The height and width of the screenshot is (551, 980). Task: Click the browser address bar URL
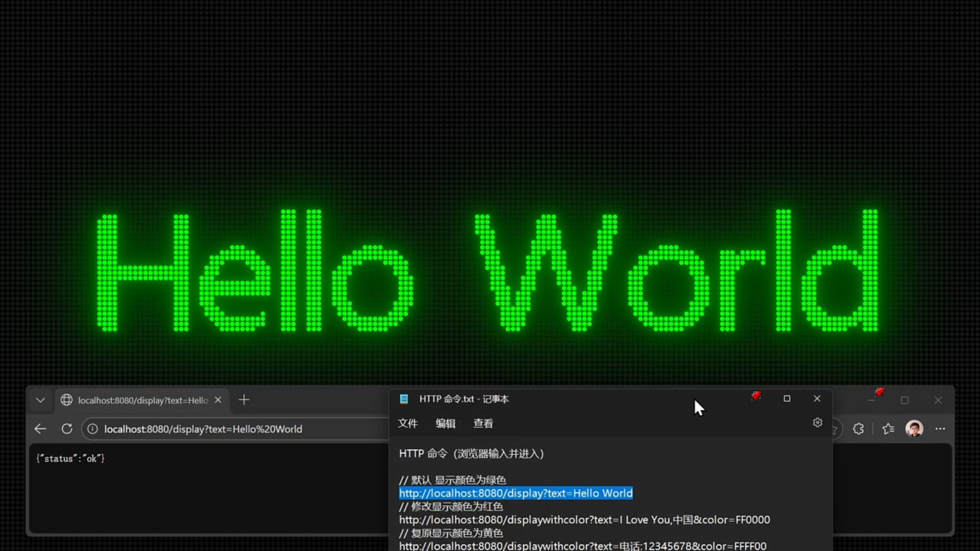(203, 429)
